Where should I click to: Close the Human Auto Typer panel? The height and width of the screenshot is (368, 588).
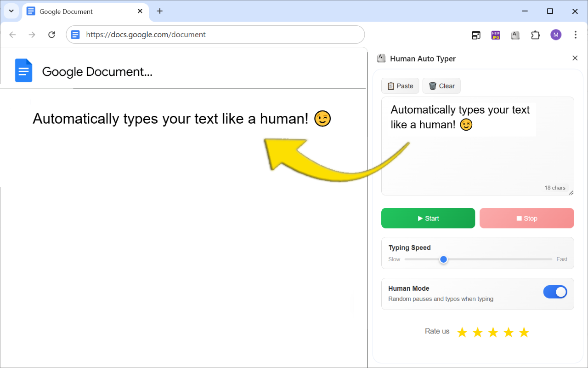tap(575, 58)
